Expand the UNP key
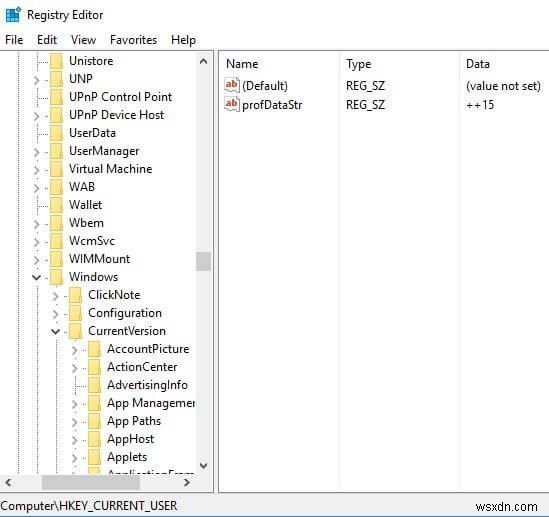The height and width of the screenshot is (517, 549). (36, 80)
